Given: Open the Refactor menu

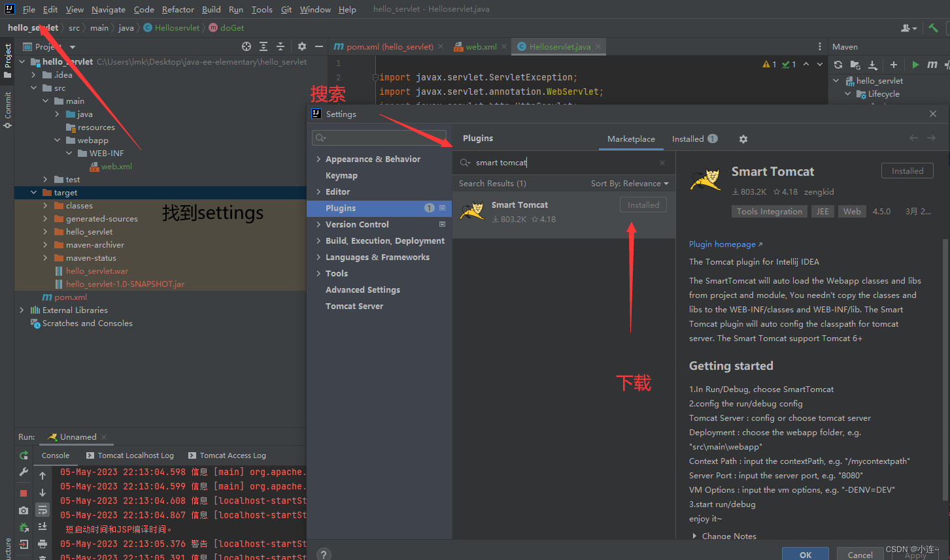Looking at the screenshot, I should point(178,9).
